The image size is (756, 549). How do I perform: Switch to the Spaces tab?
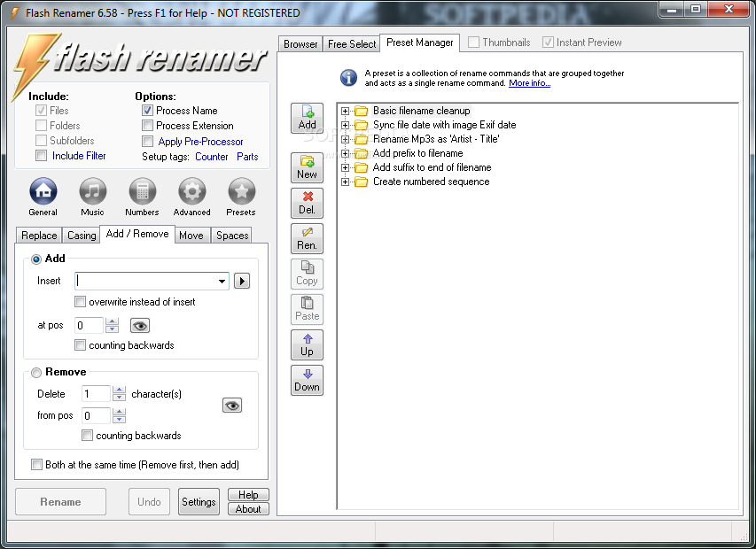click(x=232, y=235)
